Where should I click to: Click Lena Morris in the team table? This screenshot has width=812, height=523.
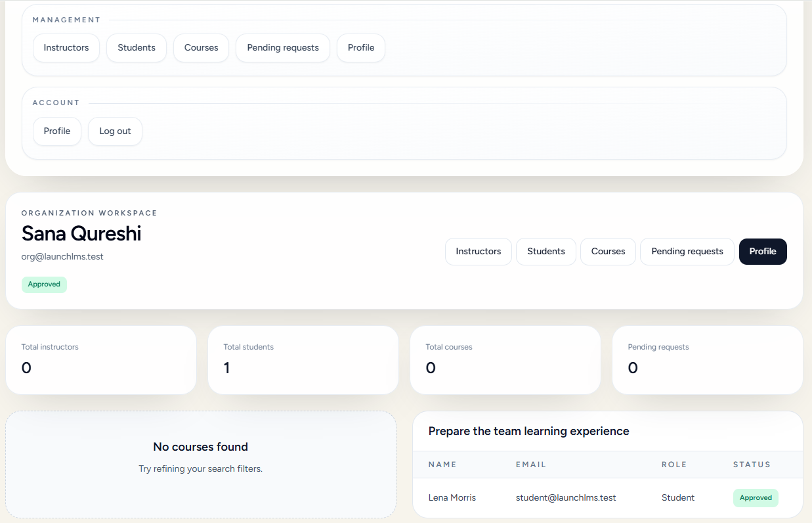[x=452, y=497]
